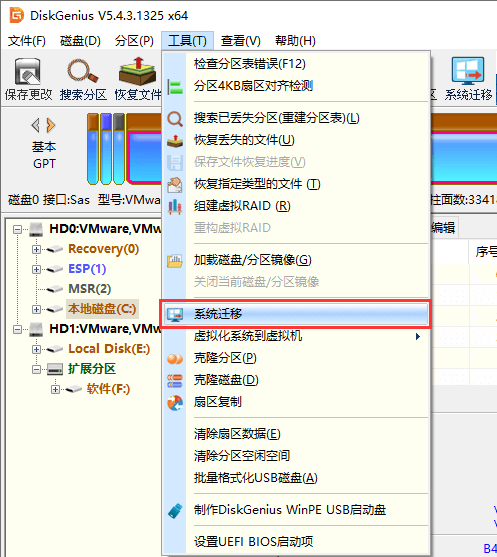Viewport: 497px width, 557px height.
Task: Click the Search Partition (搜索分区) magnifier icon
Action: coord(83,72)
